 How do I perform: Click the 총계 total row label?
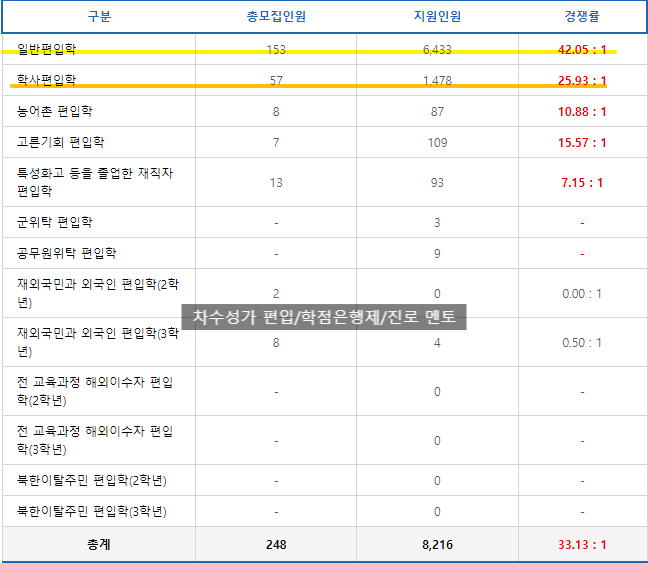tap(99, 544)
